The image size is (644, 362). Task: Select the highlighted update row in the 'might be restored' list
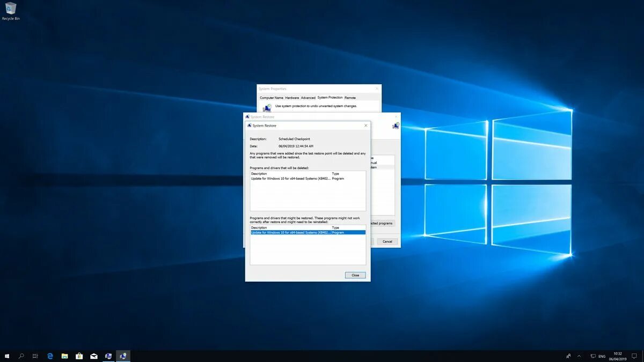point(308,232)
